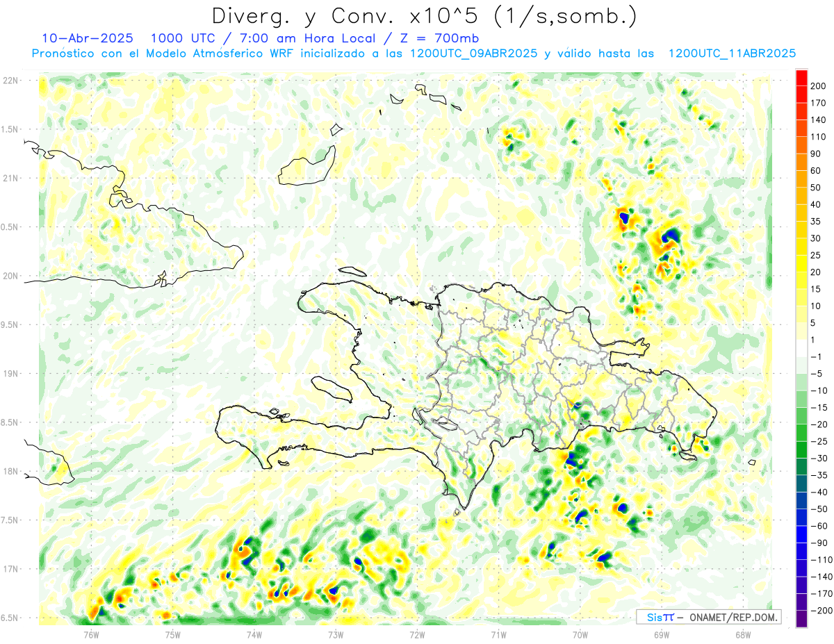Click the red swatch above 200 on colorbar
The height and width of the screenshot is (644, 834).
[801, 78]
